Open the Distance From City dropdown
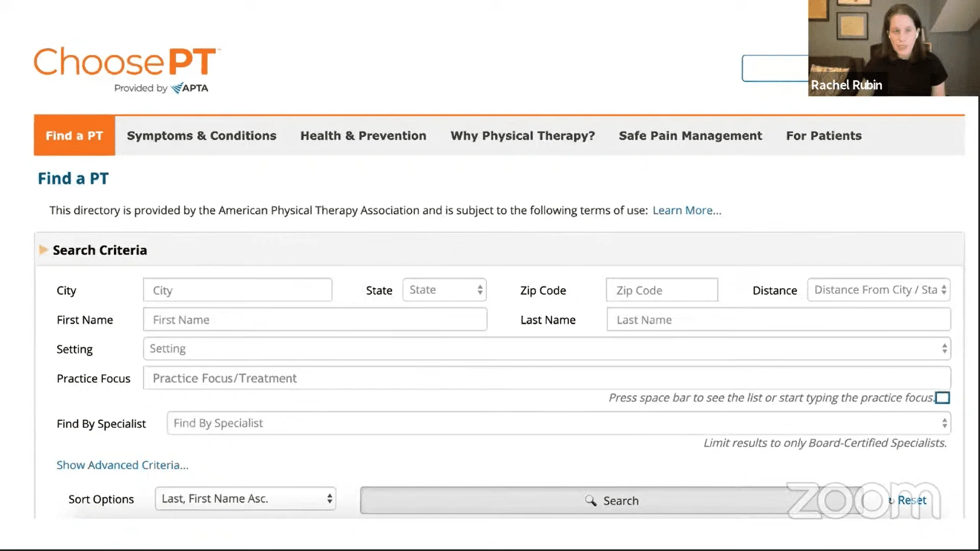 coord(879,290)
